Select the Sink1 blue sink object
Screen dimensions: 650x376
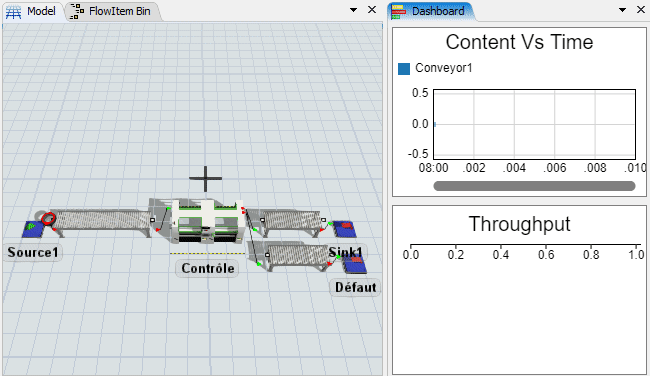click(344, 229)
